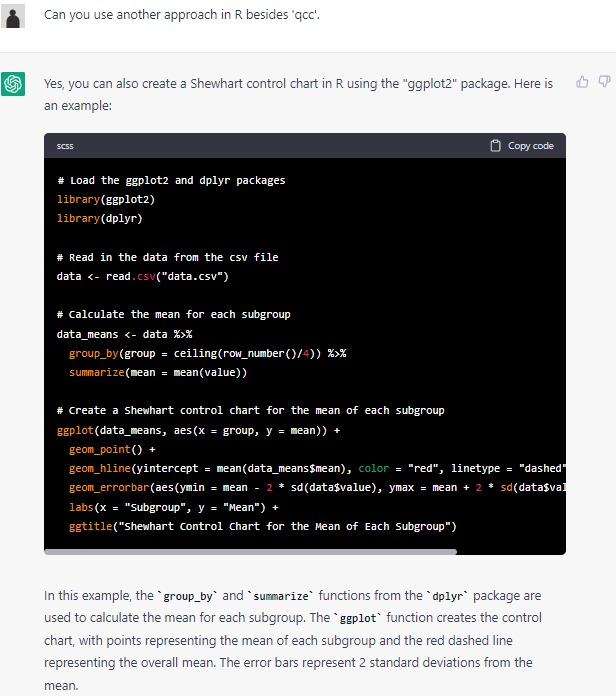Click the geom_errorbar code line
The image size is (616, 696).
300,487
